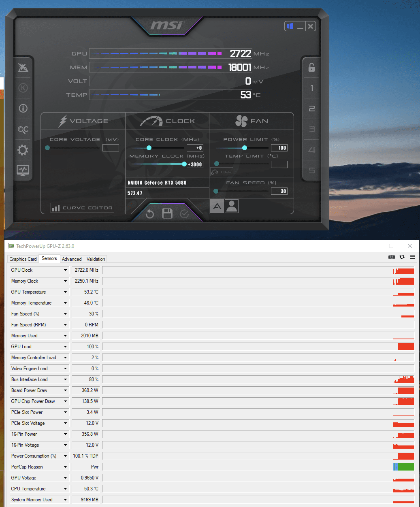The width and height of the screenshot is (420, 507).
Task: Click the GPU-Z refresh icon
Action: coord(402,257)
